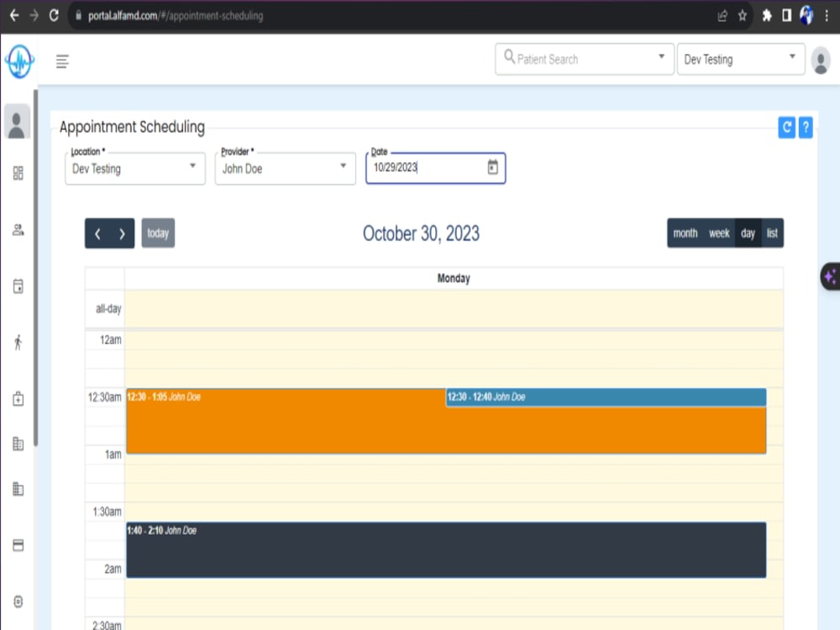The height and width of the screenshot is (630, 840).
Task: Open help with the question mark button
Action: click(x=806, y=128)
